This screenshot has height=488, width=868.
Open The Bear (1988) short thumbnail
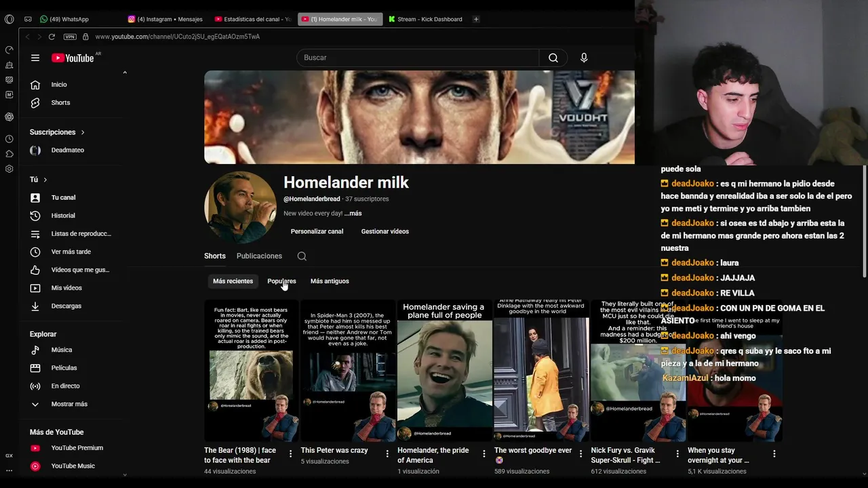click(x=251, y=371)
